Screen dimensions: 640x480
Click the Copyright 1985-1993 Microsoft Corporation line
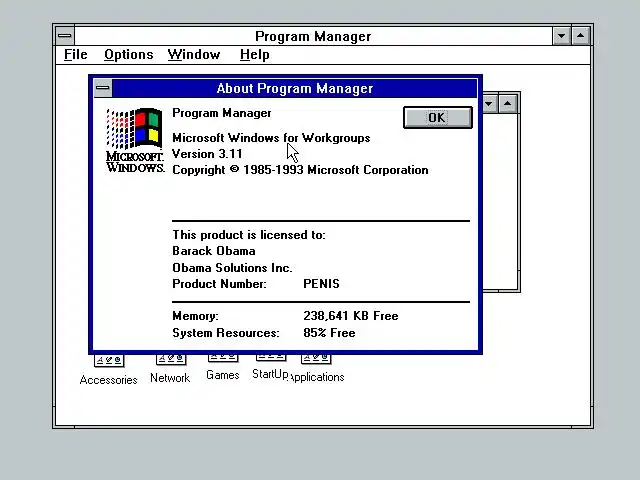[300, 170]
